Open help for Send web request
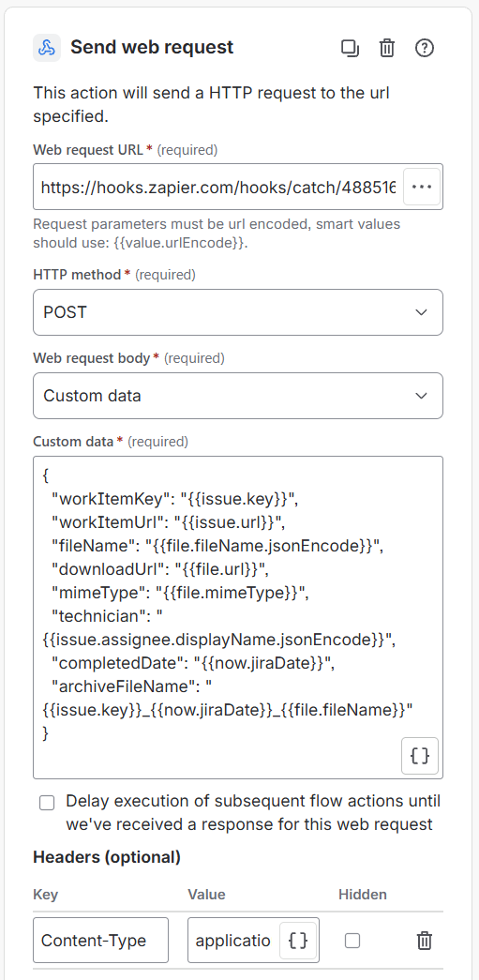This screenshot has width=479, height=980. click(x=425, y=48)
